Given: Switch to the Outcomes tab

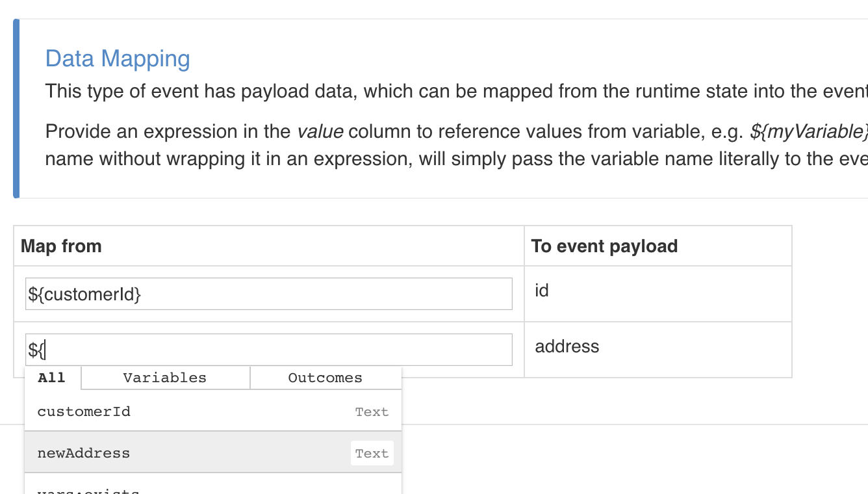Looking at the screenshot, I should coord(325,378).
